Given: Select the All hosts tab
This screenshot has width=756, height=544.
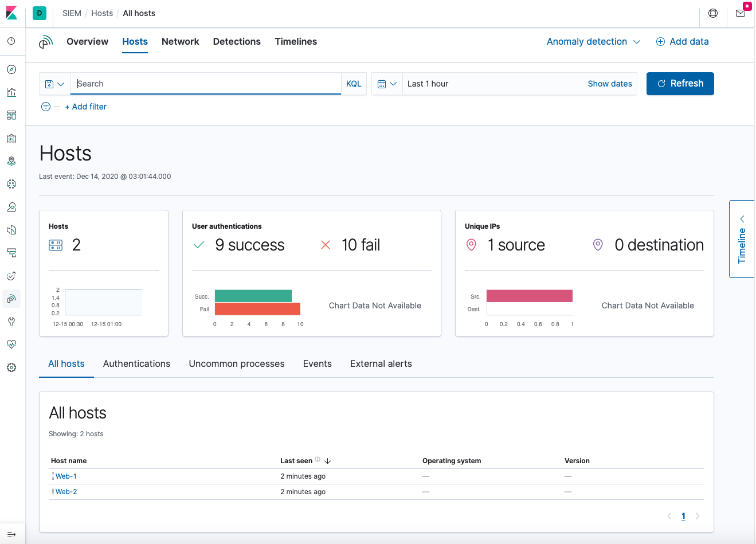Looking at the screenshot, I should 66,364.
